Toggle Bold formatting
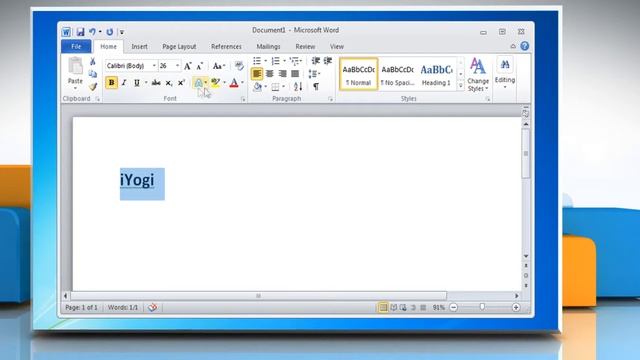The width and height of the screenshot is (640, 360). [x=111, y=83]
